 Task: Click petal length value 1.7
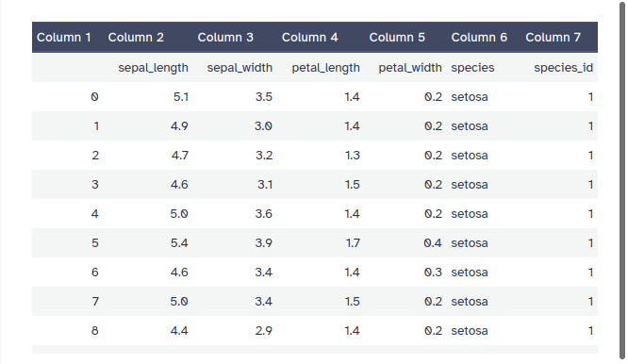tap(353, 243)
